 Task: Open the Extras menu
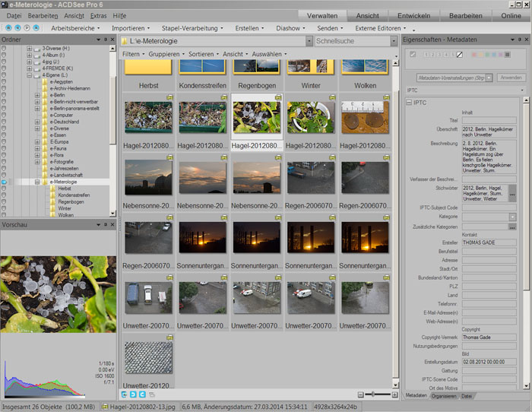click(98, 15)
